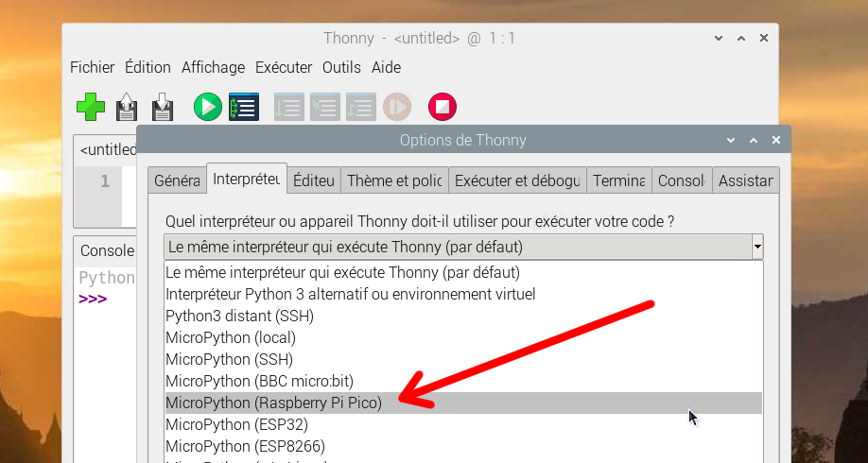
Task: Click the >>> prompt in the console
Action: pos(93,300)
